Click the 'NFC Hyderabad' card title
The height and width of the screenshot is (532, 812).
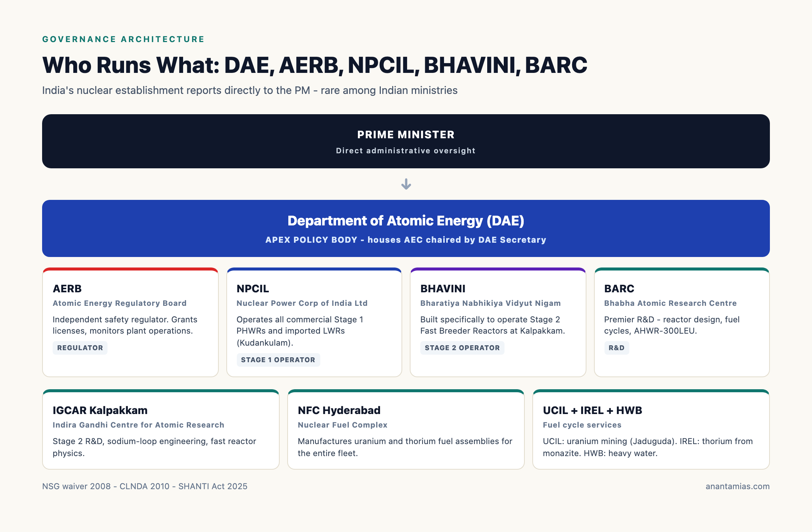[339, 410]
